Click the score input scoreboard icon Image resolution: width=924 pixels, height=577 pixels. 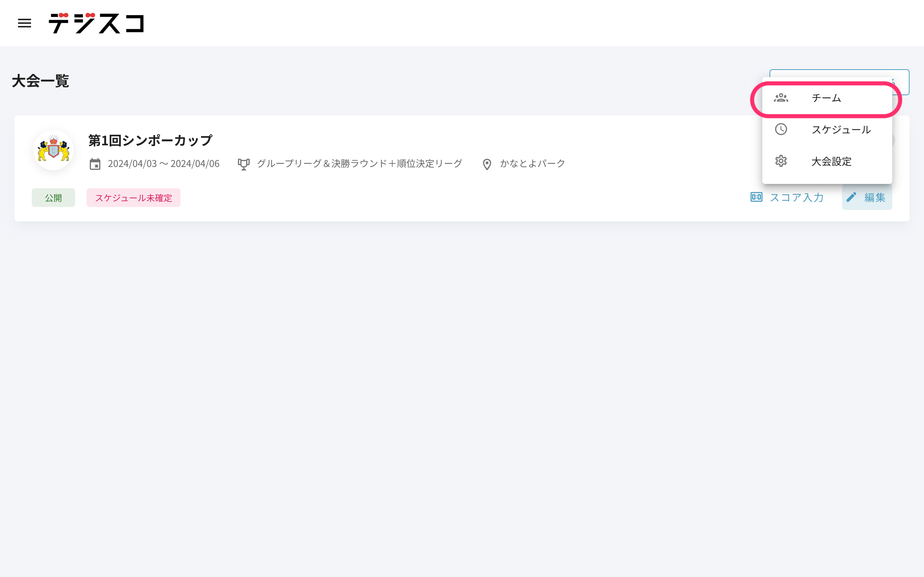(756, 197)
